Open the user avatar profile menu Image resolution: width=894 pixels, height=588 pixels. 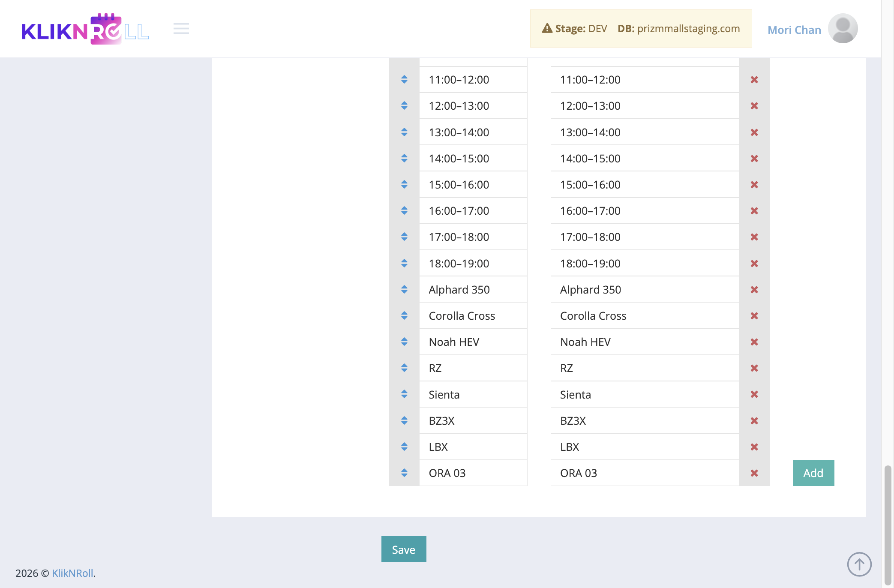tap(843, 29)
